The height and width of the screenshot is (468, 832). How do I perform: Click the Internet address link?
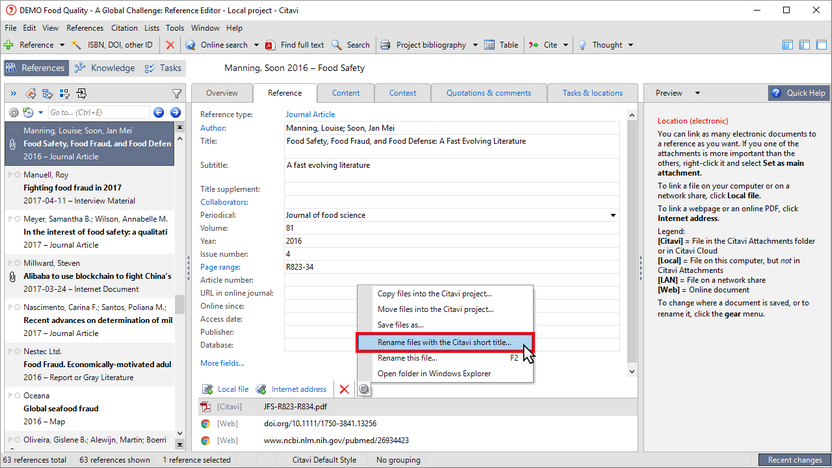pos(299,389)
